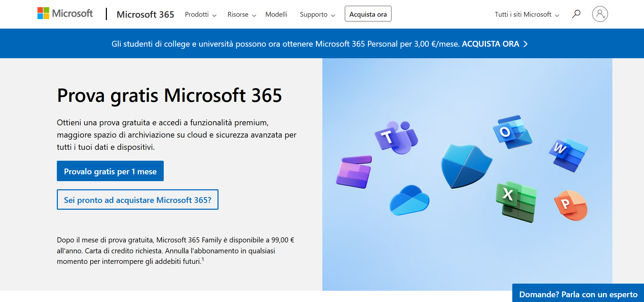Open Domande? Parla con un esperto chat
The height and width of the screenshot is (302, 644).
click(x=578, y=293)
